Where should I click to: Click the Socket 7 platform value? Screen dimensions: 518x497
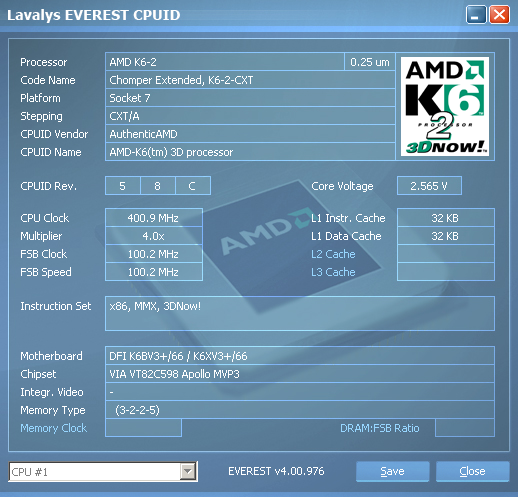click(x=250, y=98)
